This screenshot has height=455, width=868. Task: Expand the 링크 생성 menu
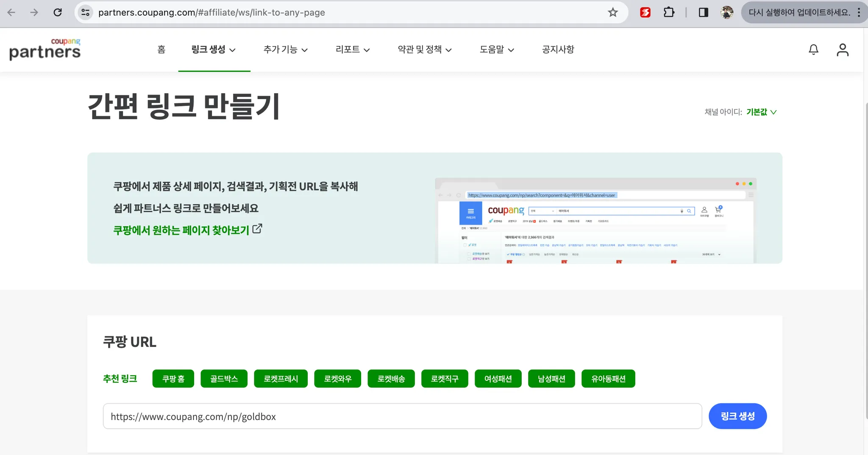coord(214,50)
